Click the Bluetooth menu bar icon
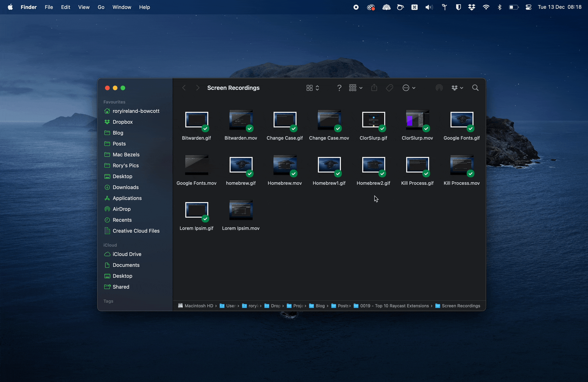 [499, 7]
